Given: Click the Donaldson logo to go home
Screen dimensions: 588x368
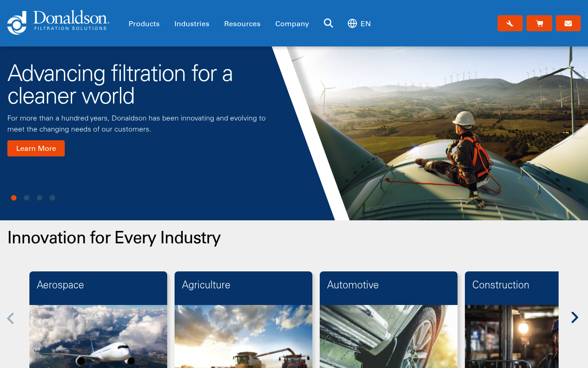Looking at the screenshot, I should [58, 23].
